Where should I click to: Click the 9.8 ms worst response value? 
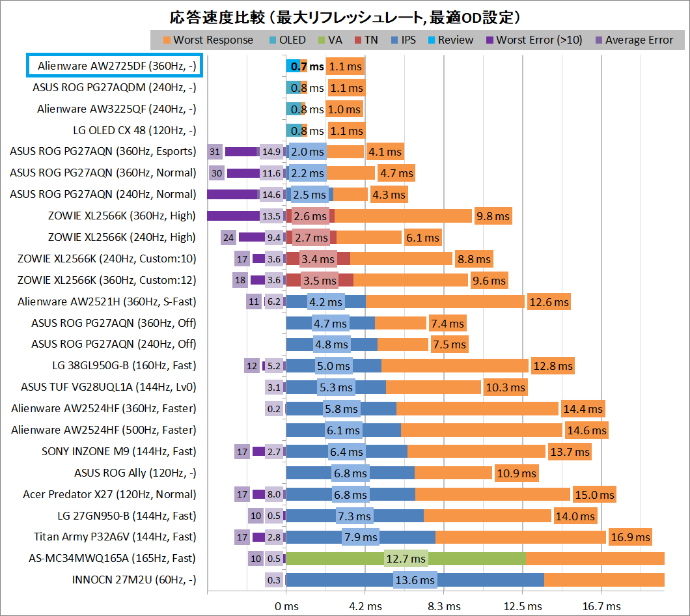(x=493, y=216)
